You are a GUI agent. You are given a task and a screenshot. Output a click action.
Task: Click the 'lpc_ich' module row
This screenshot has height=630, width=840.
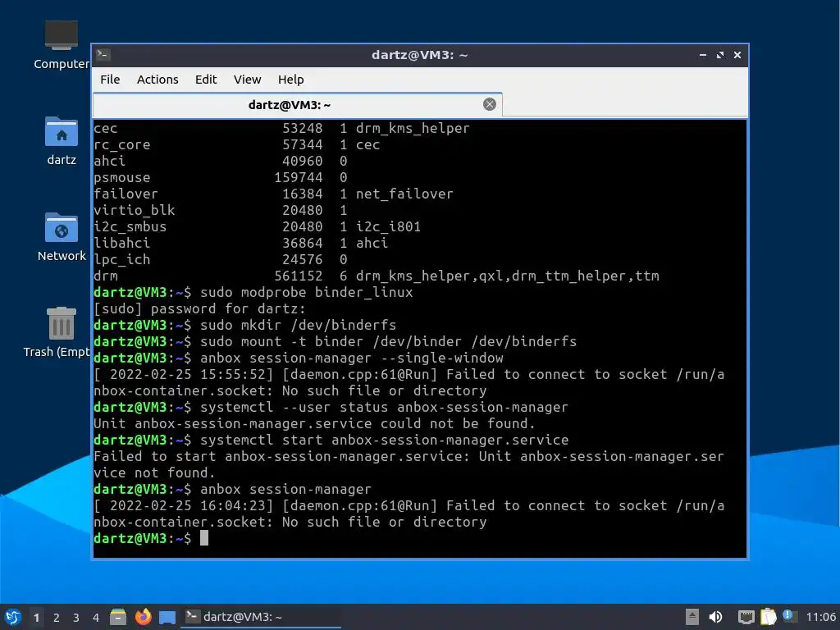[x=221, y=259]
